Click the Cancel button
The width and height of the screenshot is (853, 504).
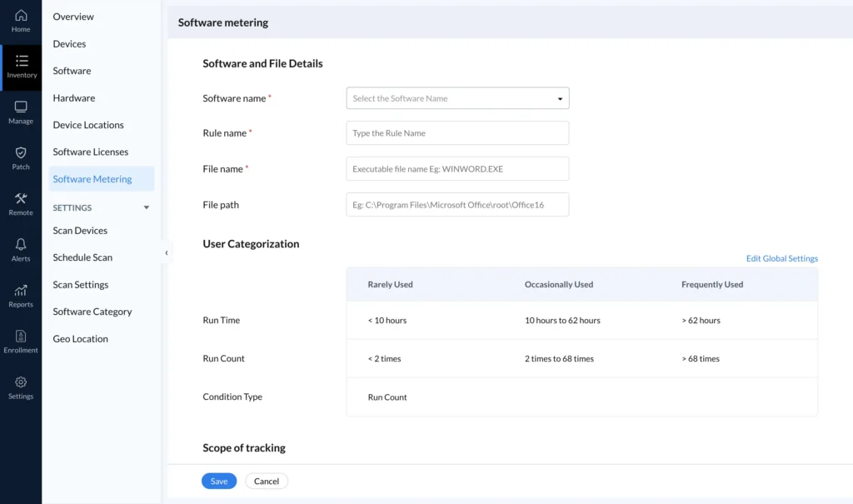coord(267,482)
